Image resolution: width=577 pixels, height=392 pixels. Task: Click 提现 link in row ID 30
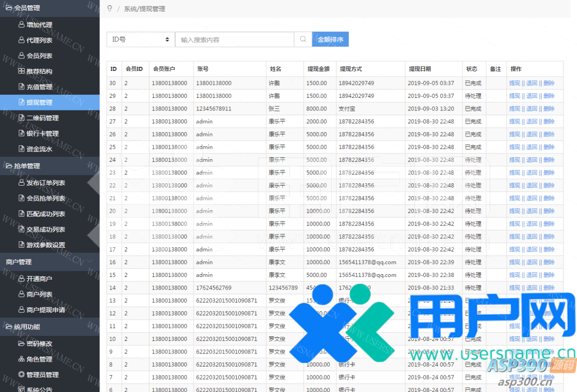515,83
